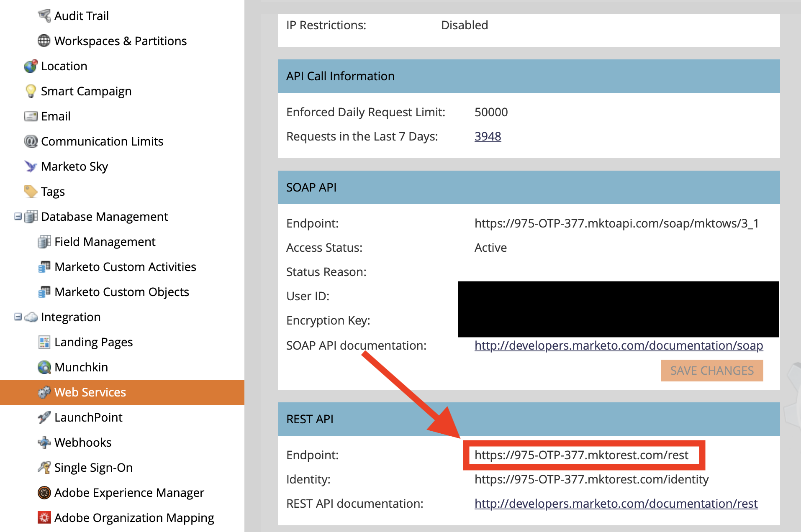
Task: Select Marketo Sky in the sidebar
Action: [74, 166]
